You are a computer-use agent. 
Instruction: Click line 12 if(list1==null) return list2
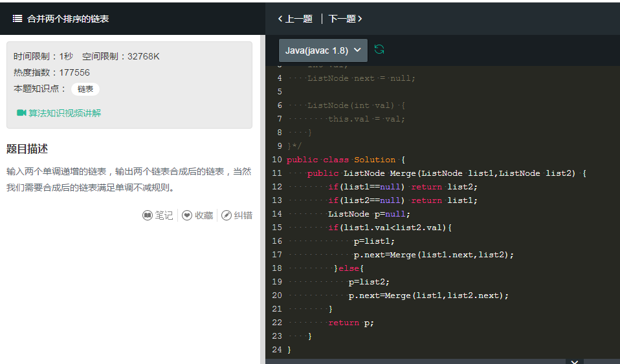coord(403,187)
